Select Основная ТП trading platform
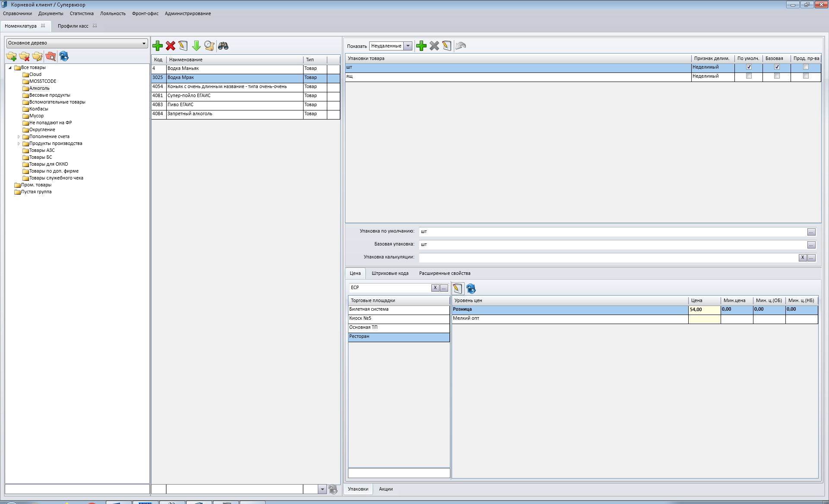Image resolution: width=829 pixels, height=504 pixels. (399, 328)
